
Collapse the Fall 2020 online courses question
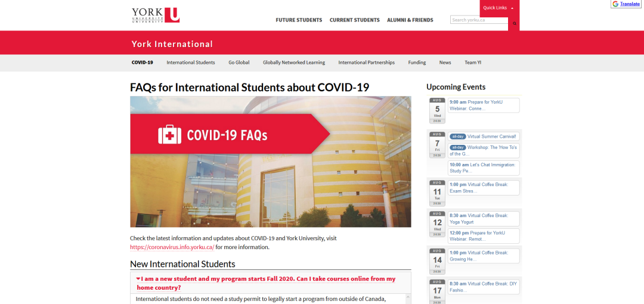click(266, 283)
